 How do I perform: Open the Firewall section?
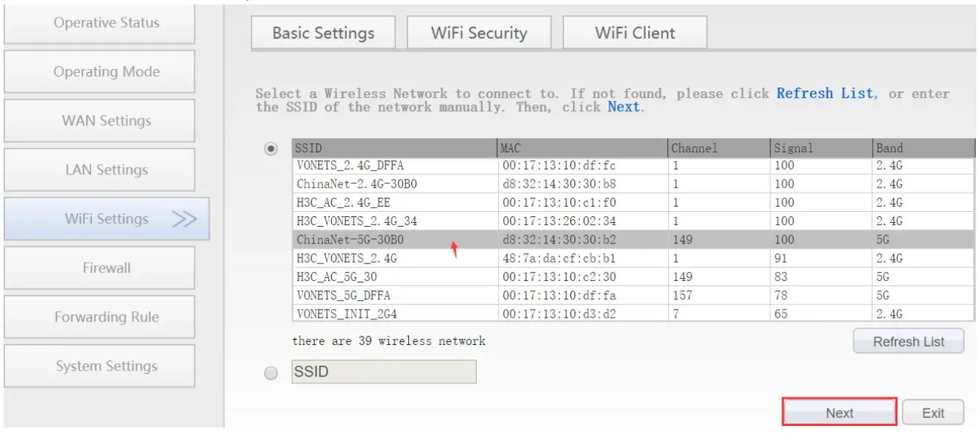99,267
